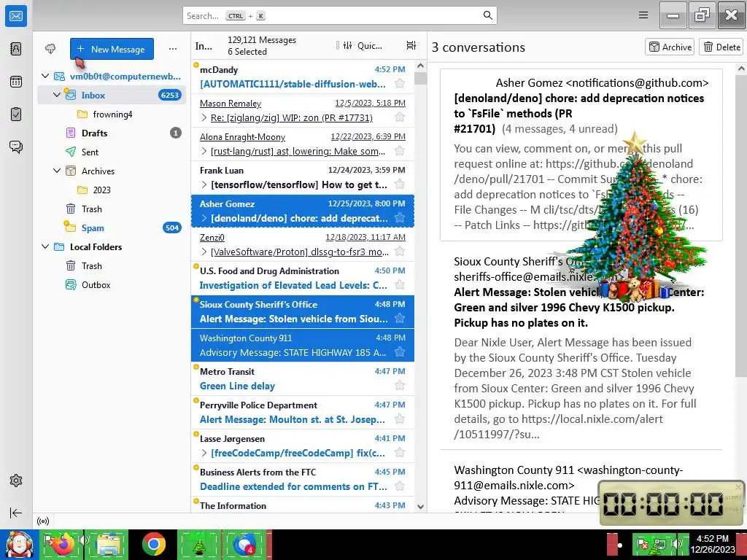Open the Tasks space
The height and width of the screenshot is (560, 747).
pyautogui.click(x=16, y=114)
